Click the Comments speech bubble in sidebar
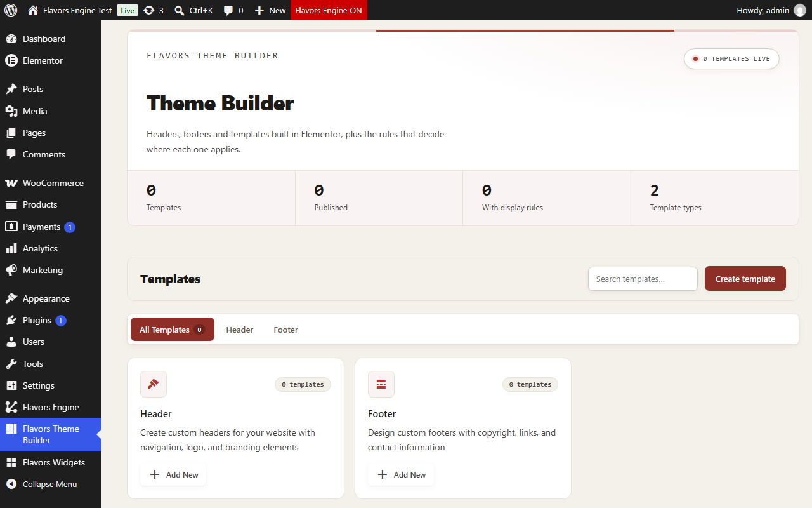The width and height of the screenshot is (812, 508). pyautogui.click(x=11, y=154)
